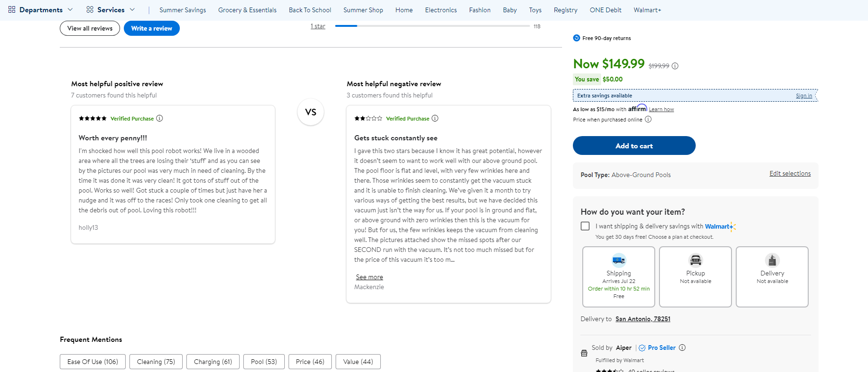Click the Affirm logo
Screen dimensions: 868x372
[x=637, y=108]
